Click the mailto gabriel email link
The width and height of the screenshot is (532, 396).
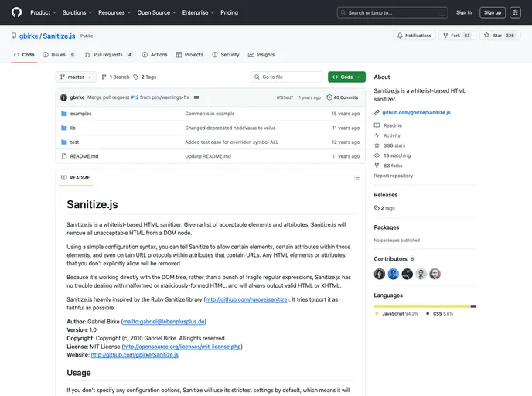point(164,321)
